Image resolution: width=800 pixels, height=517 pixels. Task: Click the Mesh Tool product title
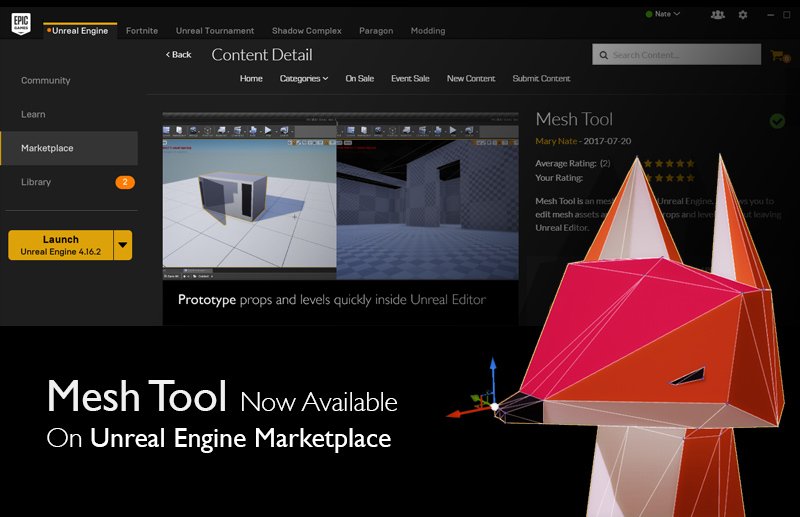[574, 119]
